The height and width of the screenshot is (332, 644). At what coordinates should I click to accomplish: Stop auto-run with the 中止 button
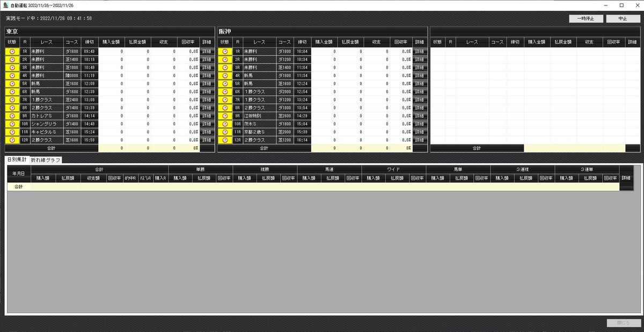623,18
